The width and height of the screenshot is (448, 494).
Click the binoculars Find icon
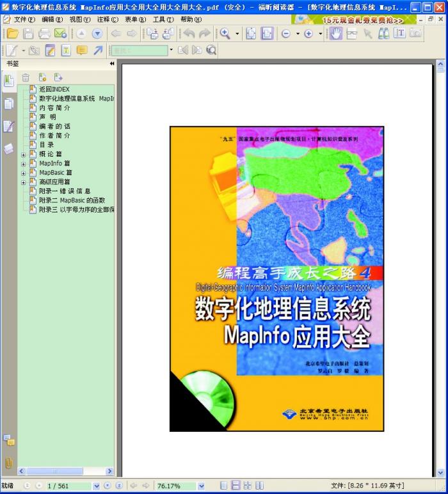coord(383,34)
